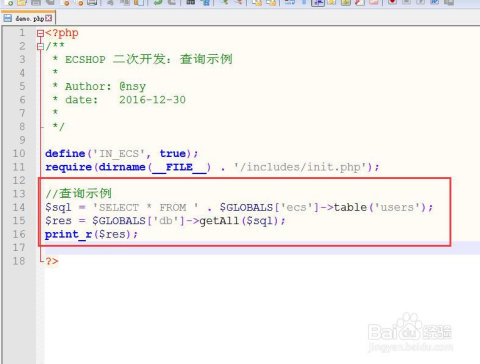Click the 'date:' comment label
The image size is (480, 364).
pyautogui.click(x=81, y=100)
